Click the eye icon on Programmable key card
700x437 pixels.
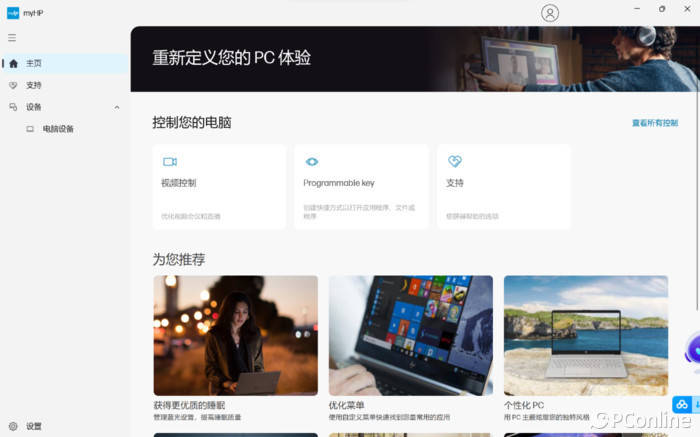pos(312,161)
